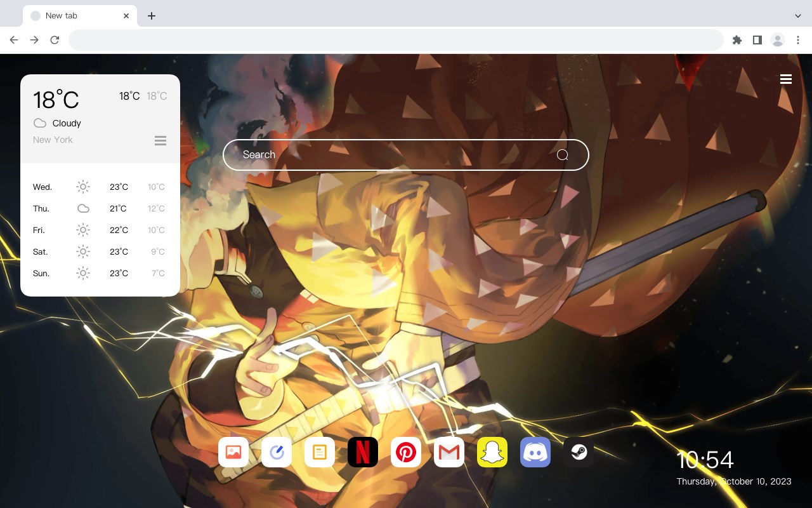This screenshot has height=508, width=812.
Task: Open the photo gallery shortcut icon
Action: coord(233,452)
